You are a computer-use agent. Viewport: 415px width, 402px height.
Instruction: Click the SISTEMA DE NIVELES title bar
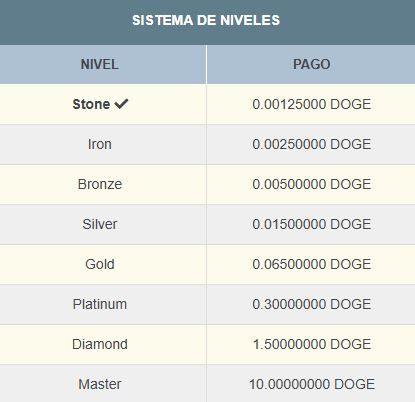(x=207, y=22)
